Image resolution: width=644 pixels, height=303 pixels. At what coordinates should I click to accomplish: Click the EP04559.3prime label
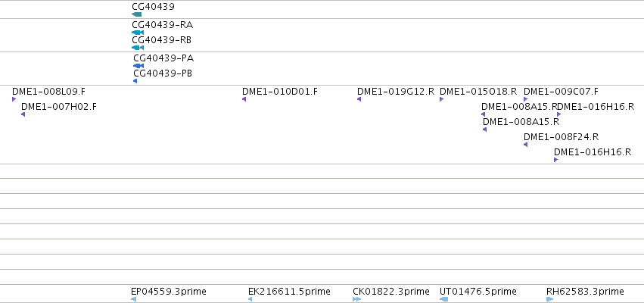pyautogui.click(x=169, y=292)
